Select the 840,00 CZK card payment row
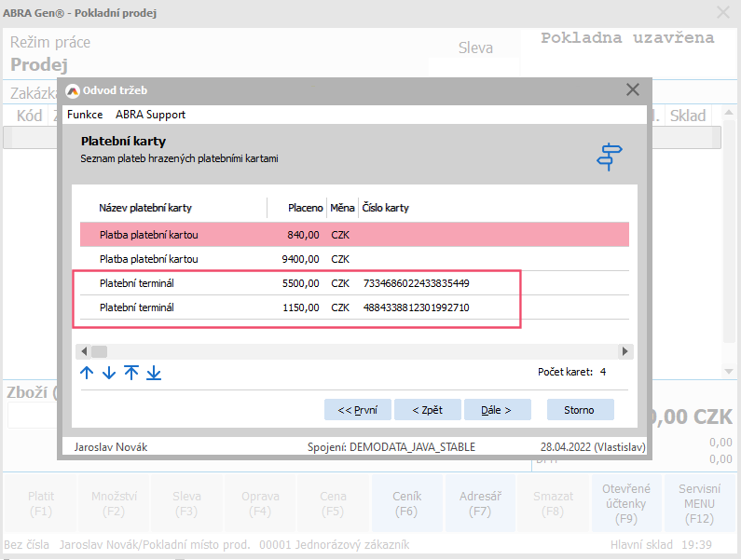This screenshot has height=560, width=741. pyautogui.click(x=354, y=235)
